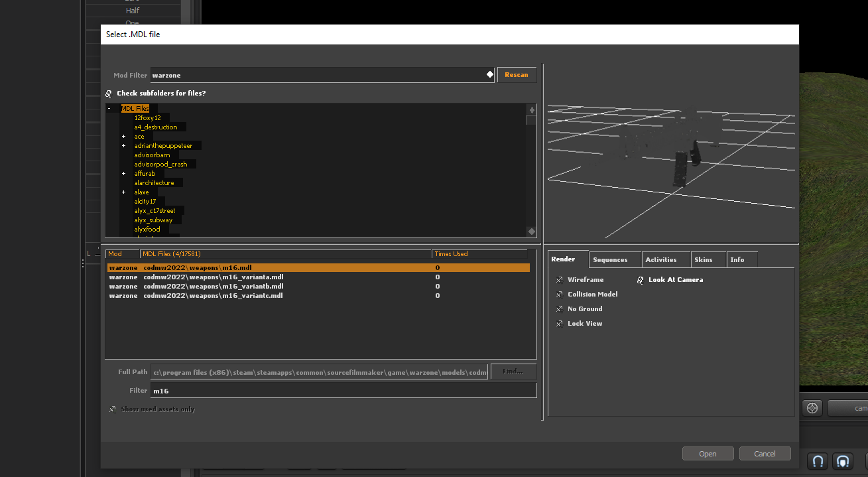The height and width of the screenshot is (477, 868).
Task: Click the crosshair target icon beside the camera button
Action: click(x=813, y=407)
